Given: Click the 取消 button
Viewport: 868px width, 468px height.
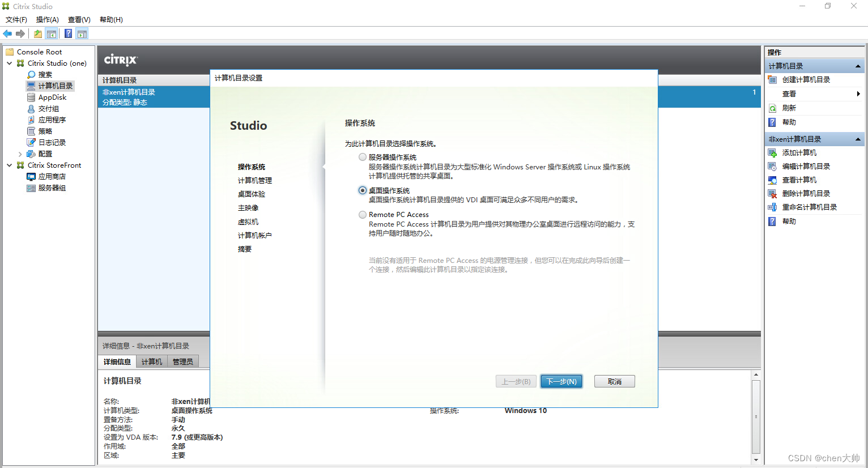Looking at the screenshot, I should tap(615, 381).
